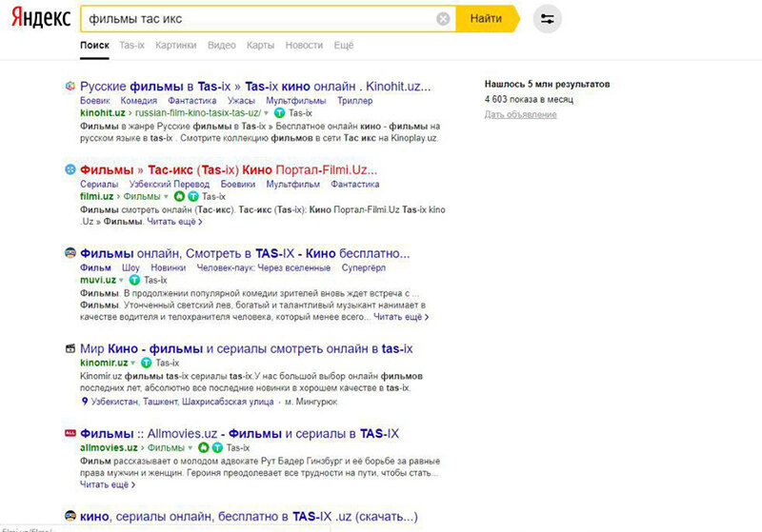Expand Читать ещё in muvi.uz snippet
Viewport: 762px width, 532px height.
click(x=401, y=317)
